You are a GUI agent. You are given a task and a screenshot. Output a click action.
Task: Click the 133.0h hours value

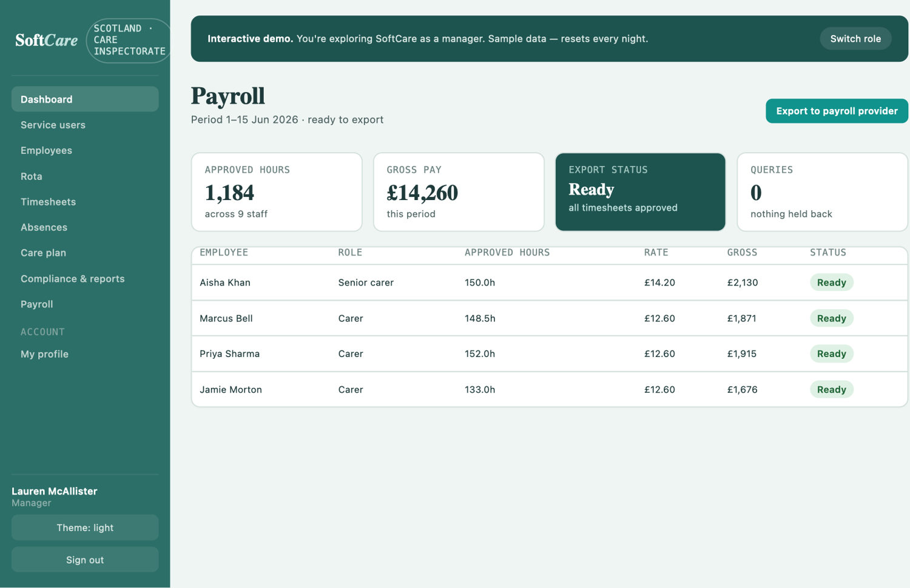pos(480,389)
